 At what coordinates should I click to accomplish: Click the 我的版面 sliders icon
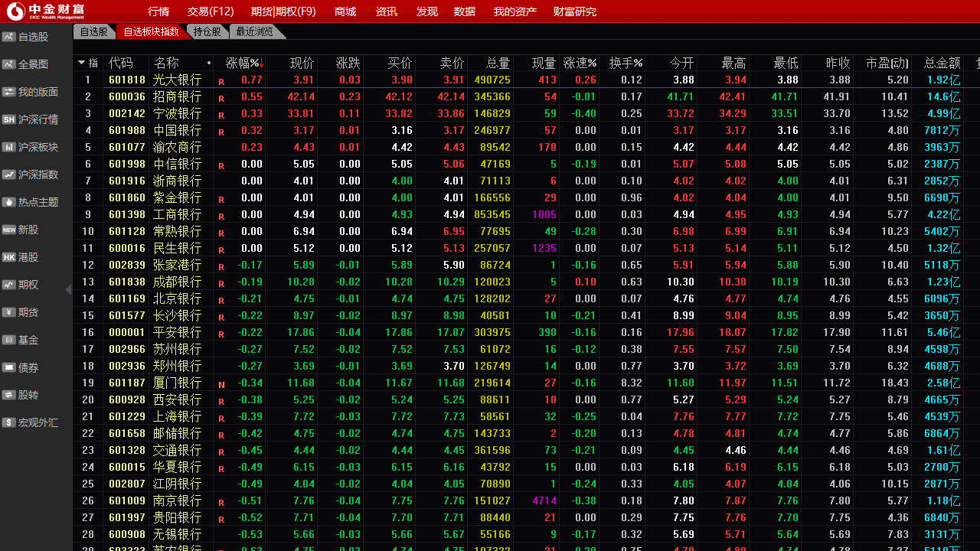tap(9, 92)
